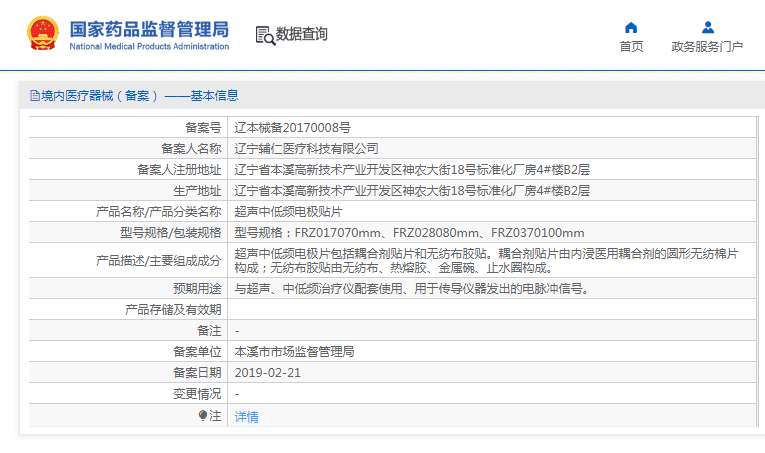Screen dimensions: 765x453
Task: Click the 预期用途 value text
Action: click(x=412, y=289)
